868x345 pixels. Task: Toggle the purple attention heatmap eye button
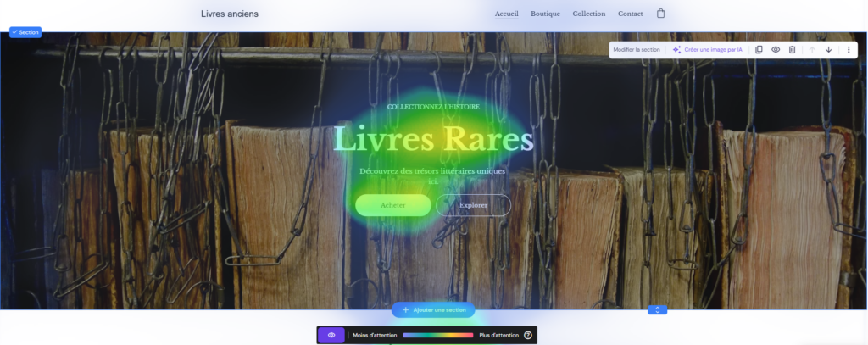tap(331, 335)
